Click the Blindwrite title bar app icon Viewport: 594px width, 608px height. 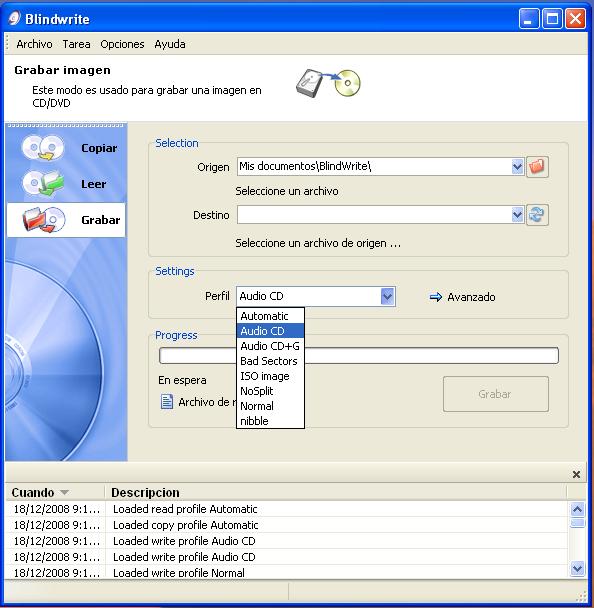pyautogui.click(x=14, y=18)
